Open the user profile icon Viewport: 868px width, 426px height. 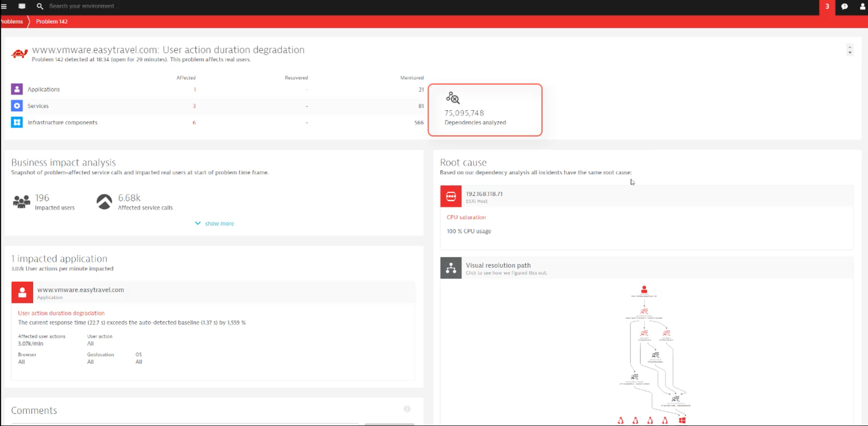(862, 7)
